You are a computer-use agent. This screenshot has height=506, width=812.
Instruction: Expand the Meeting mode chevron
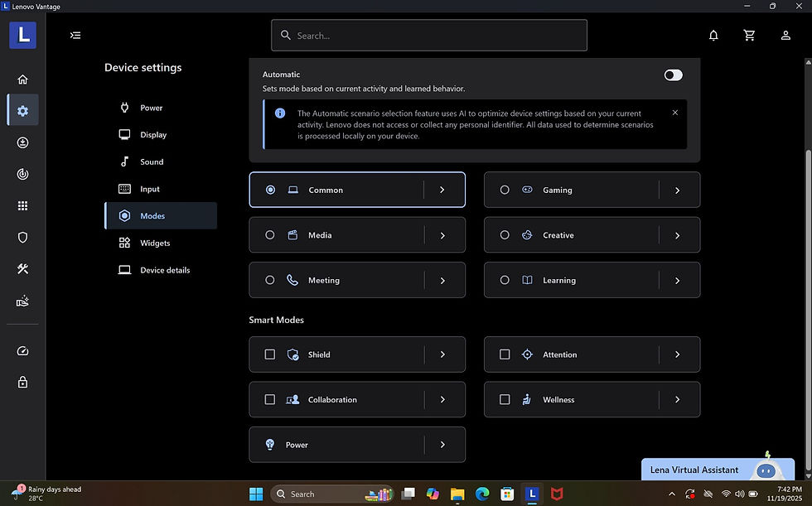click(x=442, y=281)
